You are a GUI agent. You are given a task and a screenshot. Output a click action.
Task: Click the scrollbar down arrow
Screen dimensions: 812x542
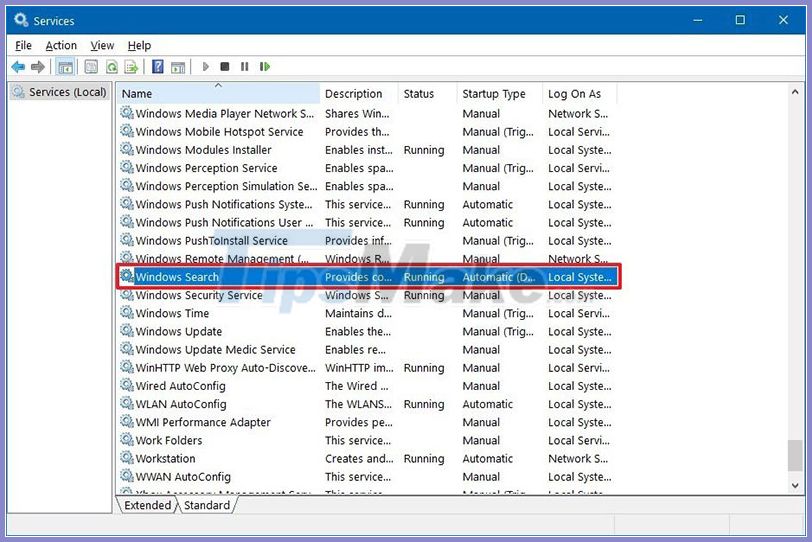tap(795, 485)
